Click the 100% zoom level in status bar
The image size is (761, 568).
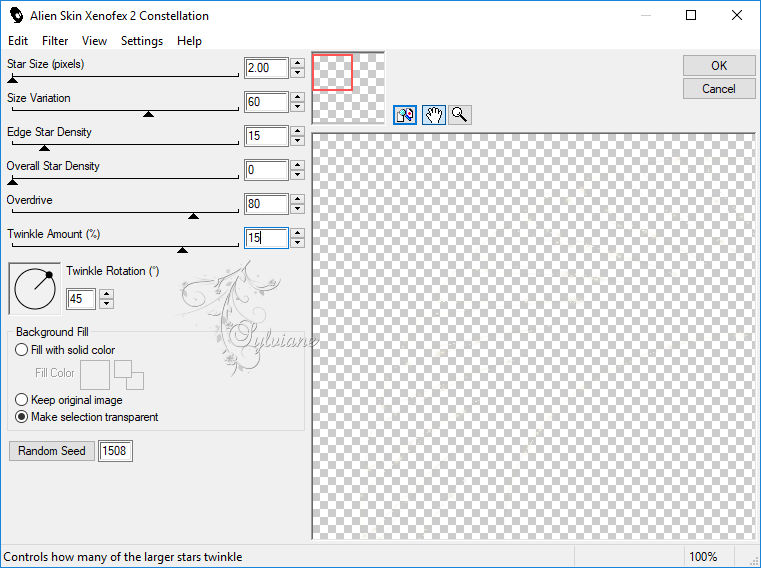click(703, 556)
